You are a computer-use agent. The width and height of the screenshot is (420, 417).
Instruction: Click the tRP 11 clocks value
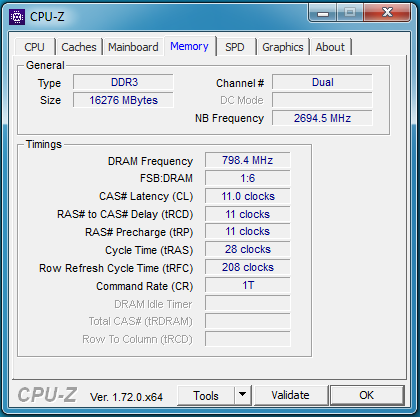point(248,231)
